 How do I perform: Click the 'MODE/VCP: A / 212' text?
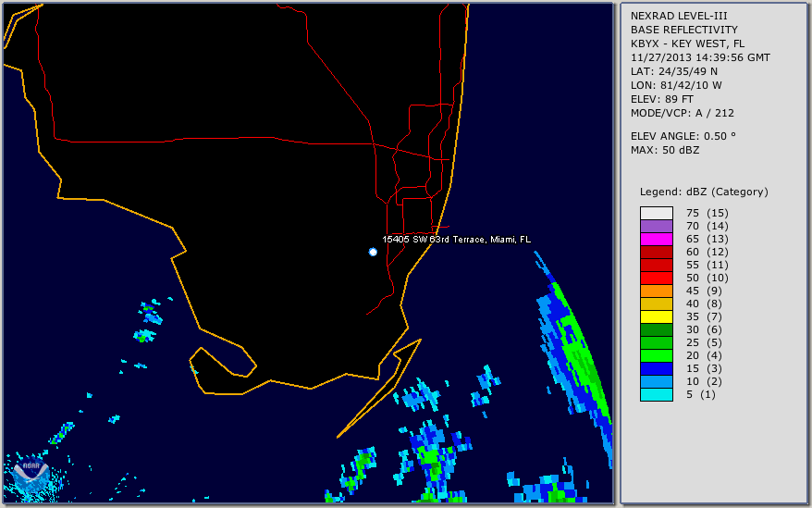[x=682, y=113]
